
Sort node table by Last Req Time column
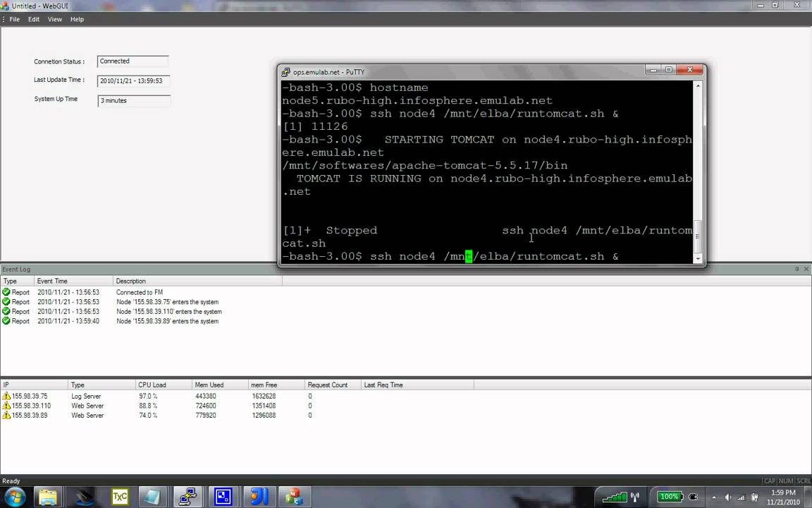pos(417,385)
